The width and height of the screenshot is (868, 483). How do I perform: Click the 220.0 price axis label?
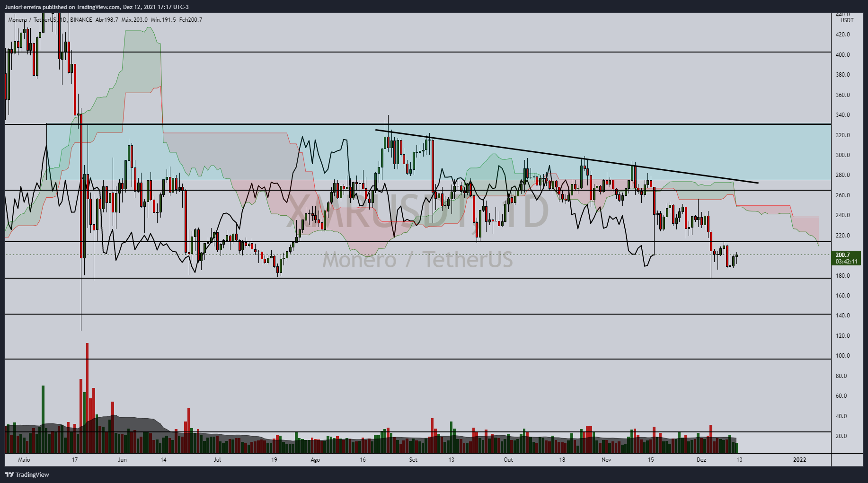(x=842, y=236)
